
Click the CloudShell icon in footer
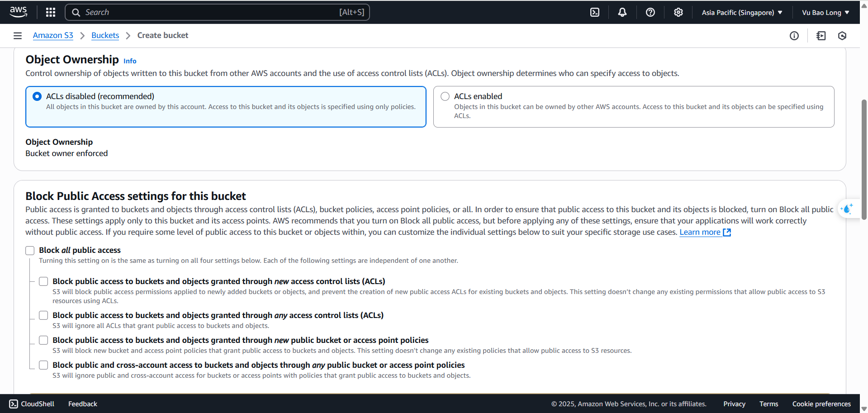point(14,404)
